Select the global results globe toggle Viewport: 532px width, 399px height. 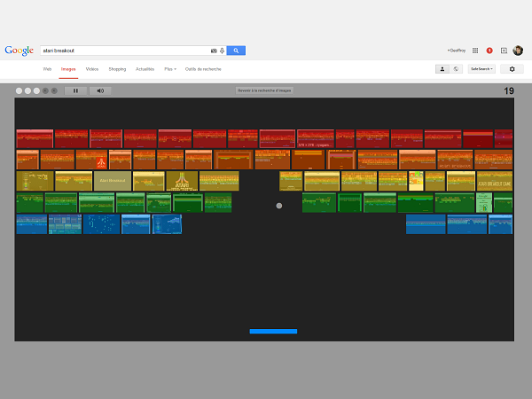pos(456,69)
